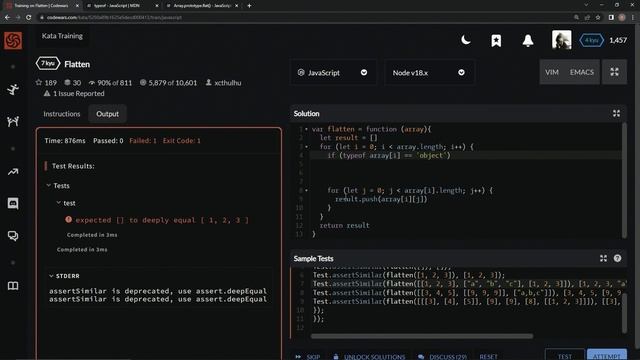
Task: Open the Discord sidebar icon
Action: click(13, 203)
